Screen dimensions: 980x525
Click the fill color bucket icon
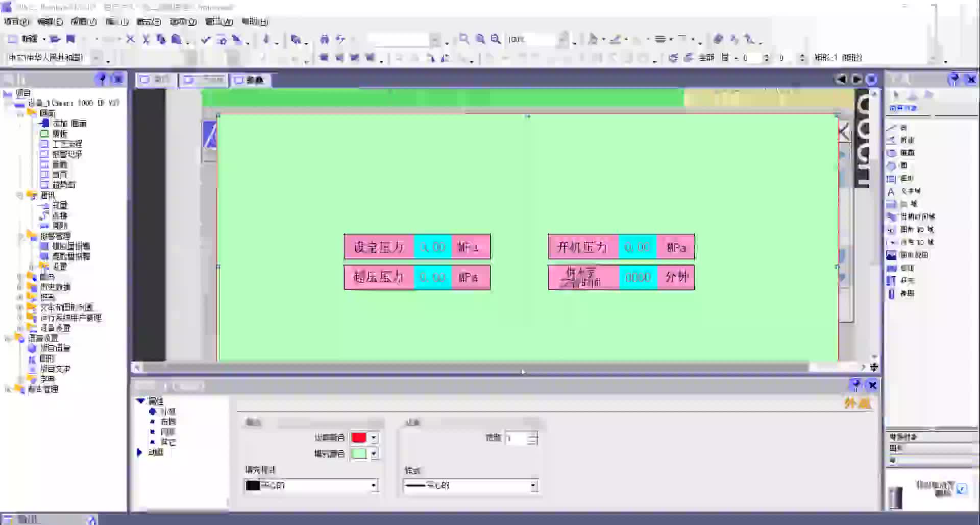pos(593,39)
